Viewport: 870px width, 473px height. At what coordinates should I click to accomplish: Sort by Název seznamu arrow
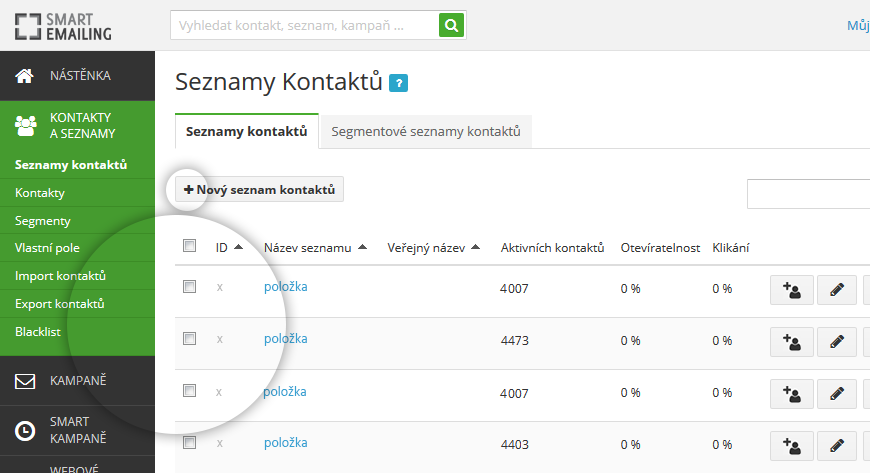pyautogui.click(x=362, y=247)
